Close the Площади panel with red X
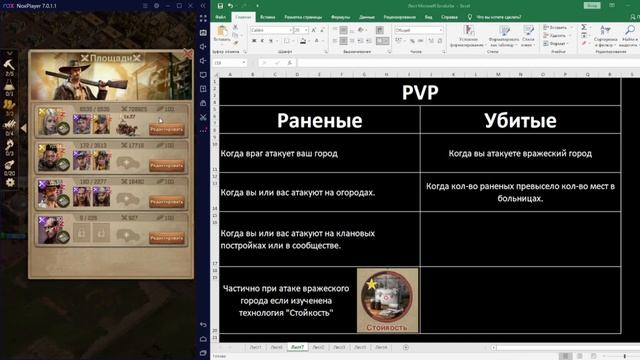Viewport: 640px width, 360px height. (x=188, y=53)
